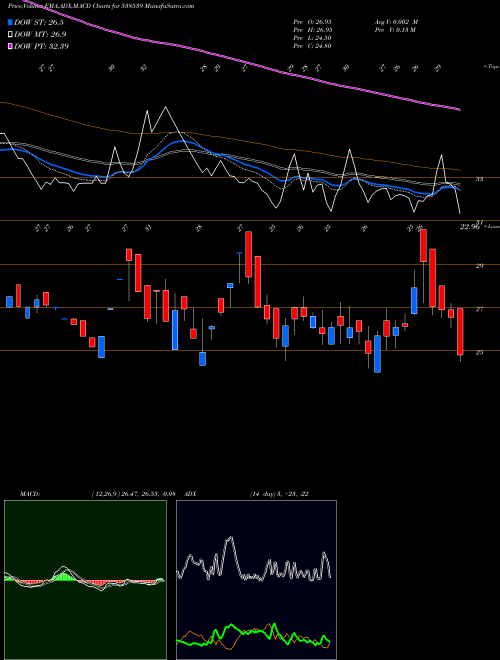
Task: Click the 33 axis label on the EMA chart
Action: click(479, 179)
